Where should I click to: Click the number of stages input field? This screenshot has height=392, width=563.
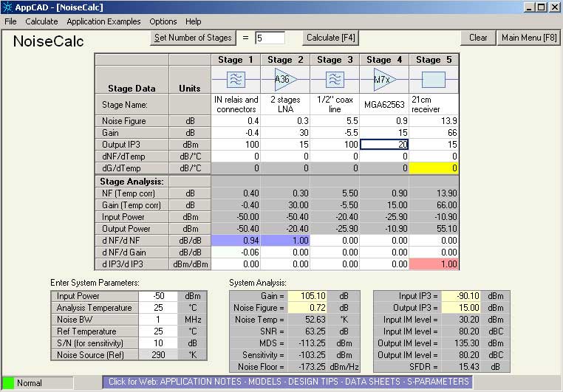click(270, 38)
